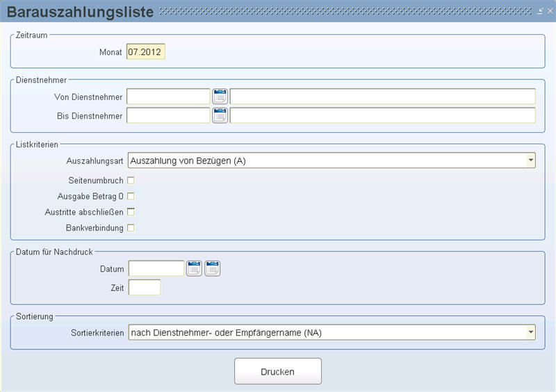
Task: Check the Bankverbindung option
Action: [131, 228]
